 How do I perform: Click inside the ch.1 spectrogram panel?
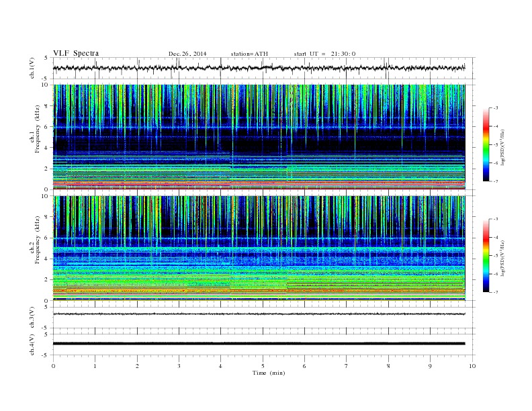click(259, 137)
